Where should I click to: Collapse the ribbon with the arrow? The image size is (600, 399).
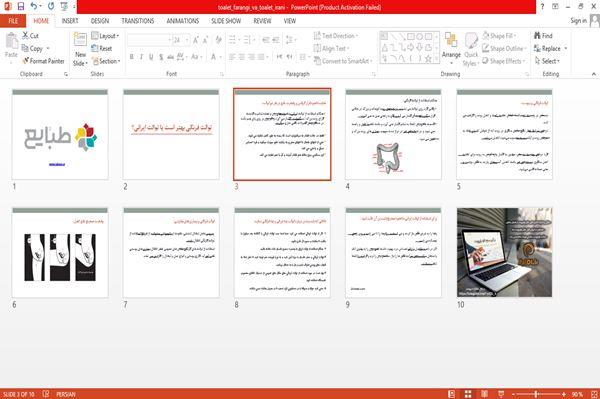pyautogui.click(x=594, y=74)
